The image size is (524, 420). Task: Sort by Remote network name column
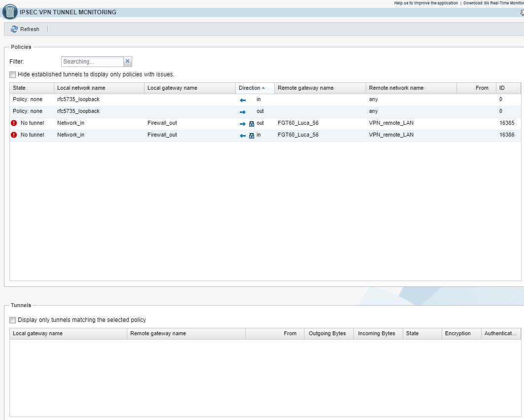[x=411, y=88]
